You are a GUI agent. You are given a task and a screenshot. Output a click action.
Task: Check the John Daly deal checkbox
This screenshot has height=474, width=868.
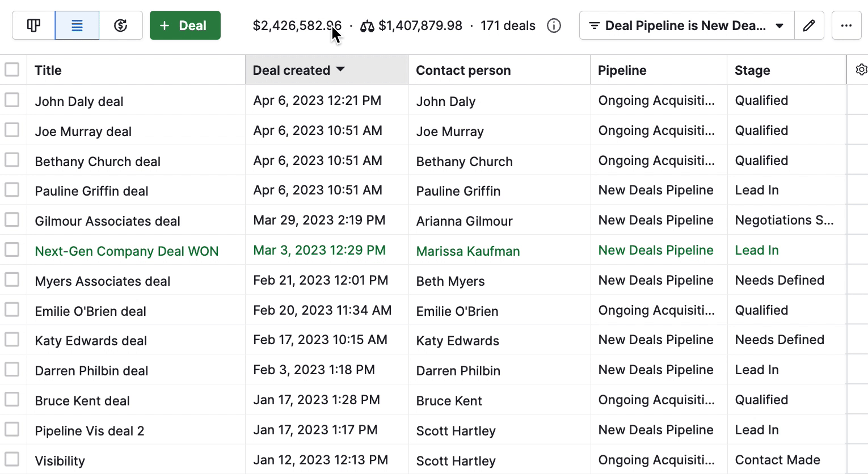pos(12,100)
